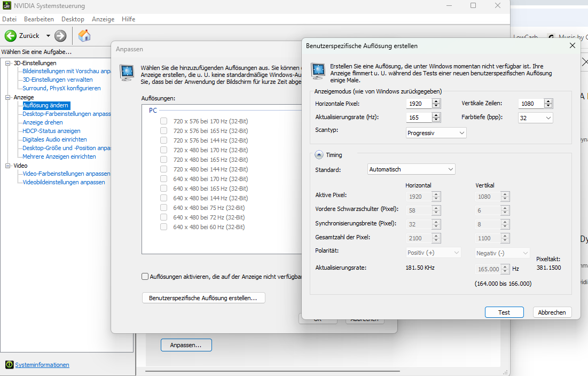Select 3D-Einstellungen verwalten tree item
588x376 pixels.
tap(57, 80)
